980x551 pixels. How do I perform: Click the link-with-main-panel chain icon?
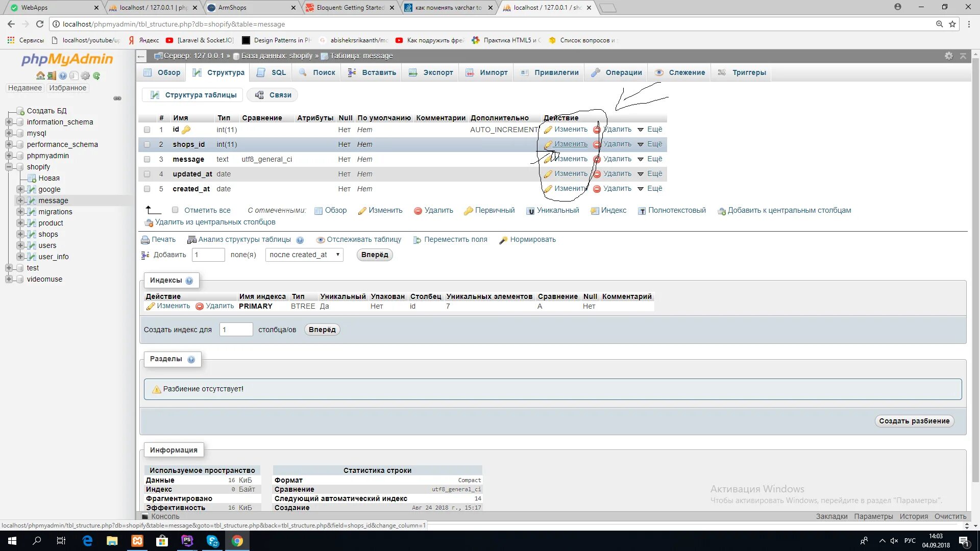pos(117,98)
